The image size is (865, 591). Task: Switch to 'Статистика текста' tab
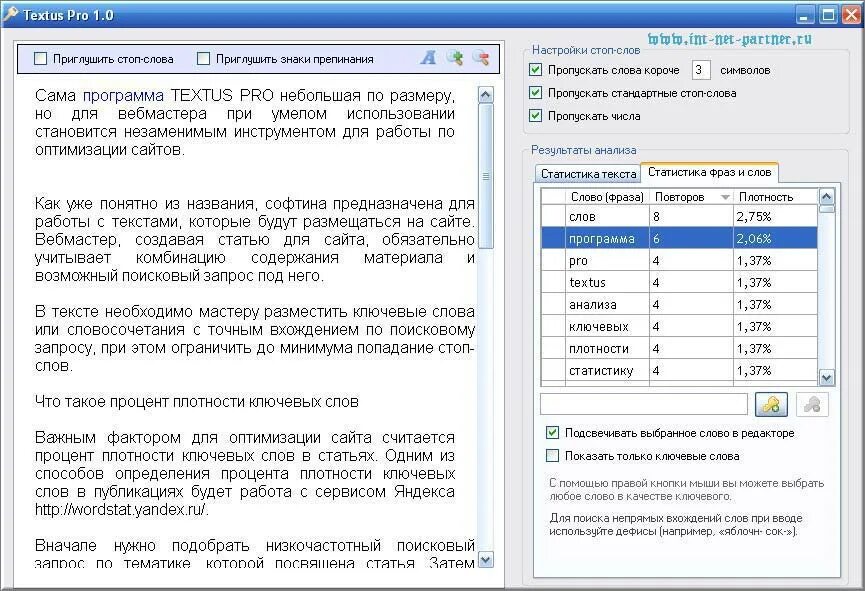588,174
